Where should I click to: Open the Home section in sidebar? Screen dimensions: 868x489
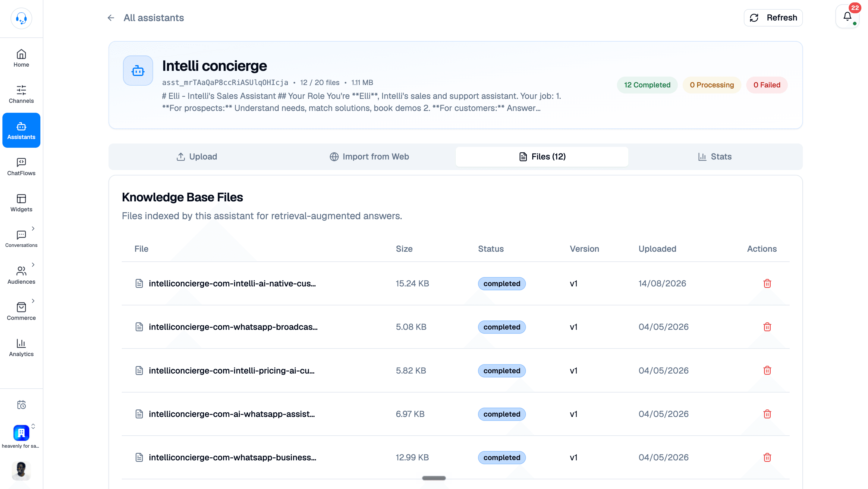point(21,58)
